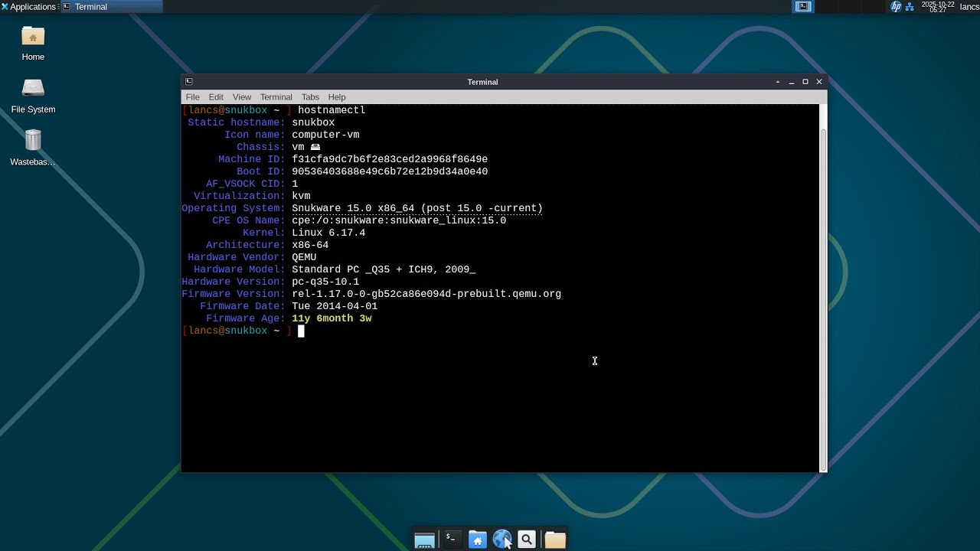This screenshot has width=980, height=551.
Task: Select the Terminal task button in the top panel
Action: click(x=111, y=7)
